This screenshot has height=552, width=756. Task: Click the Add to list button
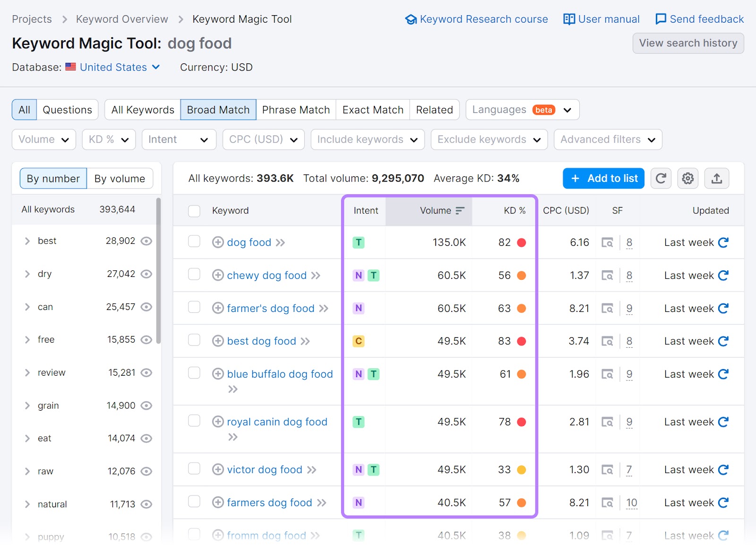[603, 178]
